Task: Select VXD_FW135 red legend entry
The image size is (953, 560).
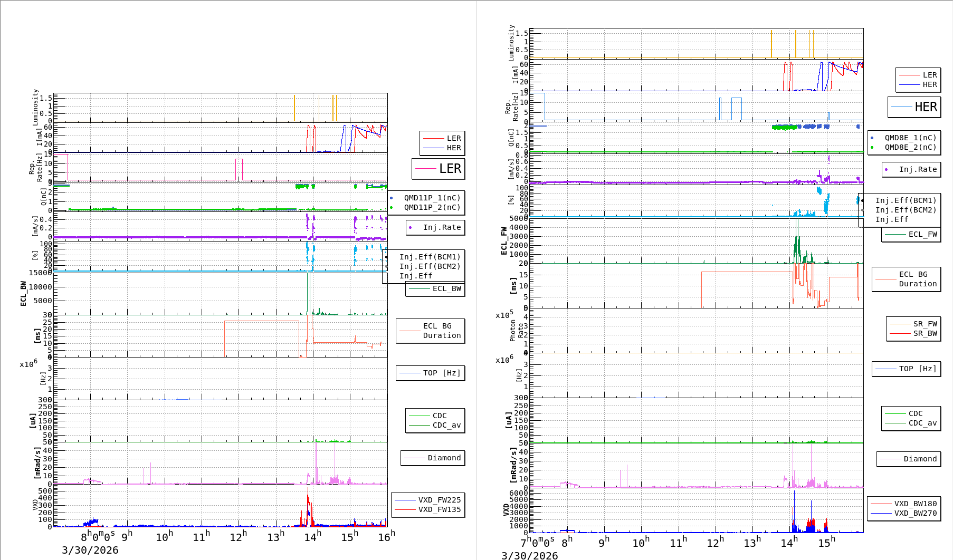Action: [439, 509]
